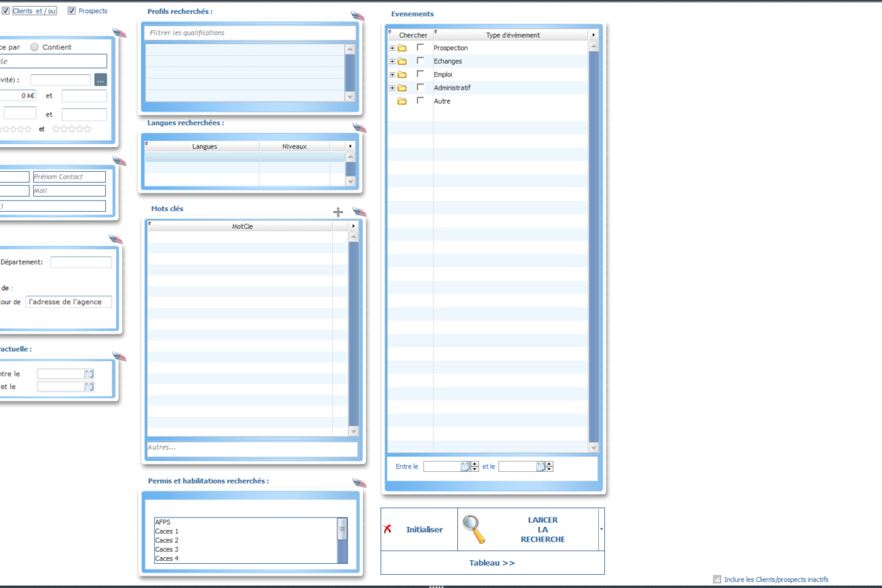882x588 pixels.
Task: Click the eraser icon above Permis et habilitations
Action: coord(359,483)
